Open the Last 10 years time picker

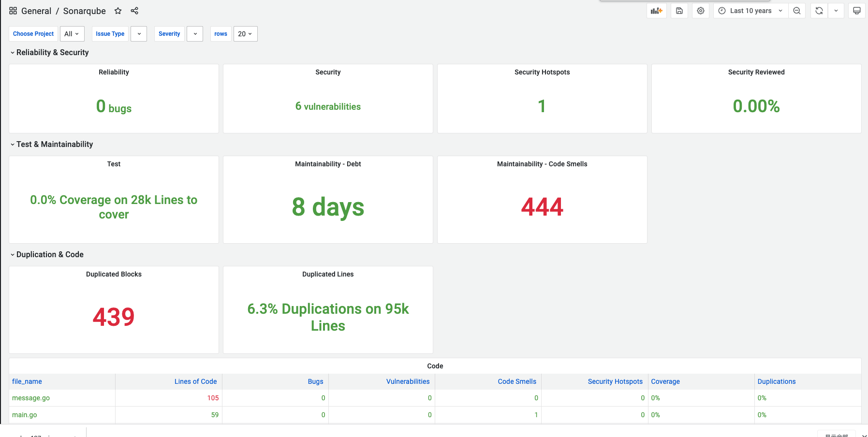(x=750, y=11)
